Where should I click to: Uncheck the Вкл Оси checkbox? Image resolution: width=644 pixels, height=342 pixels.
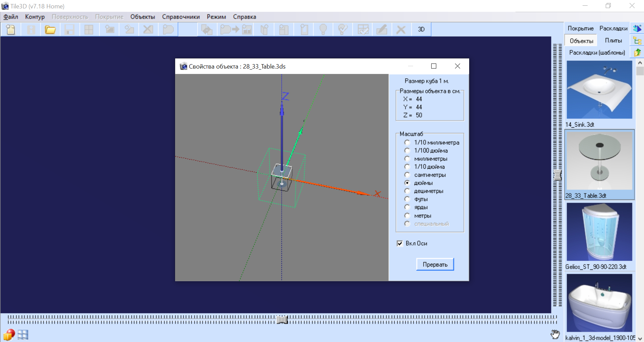click(x=400, y=243)
